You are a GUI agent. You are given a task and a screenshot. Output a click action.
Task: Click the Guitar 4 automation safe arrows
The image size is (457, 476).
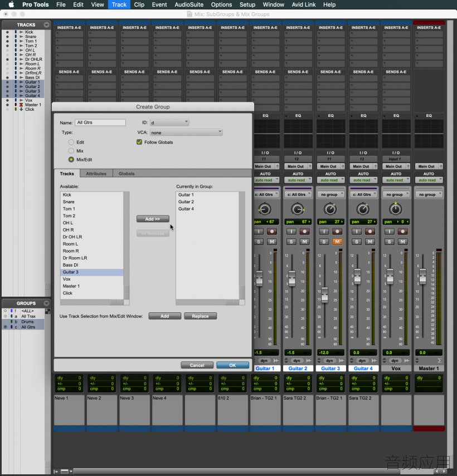pos(352,361)
